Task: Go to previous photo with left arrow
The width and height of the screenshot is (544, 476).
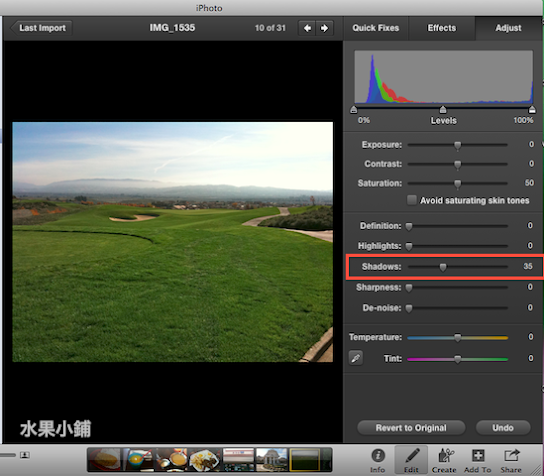Action: point(307,28)
